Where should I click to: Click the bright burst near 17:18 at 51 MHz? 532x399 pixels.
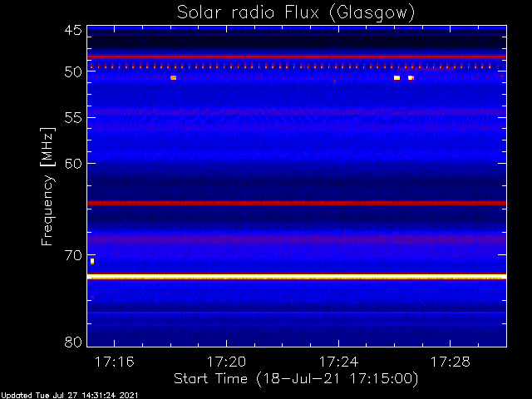174,78
